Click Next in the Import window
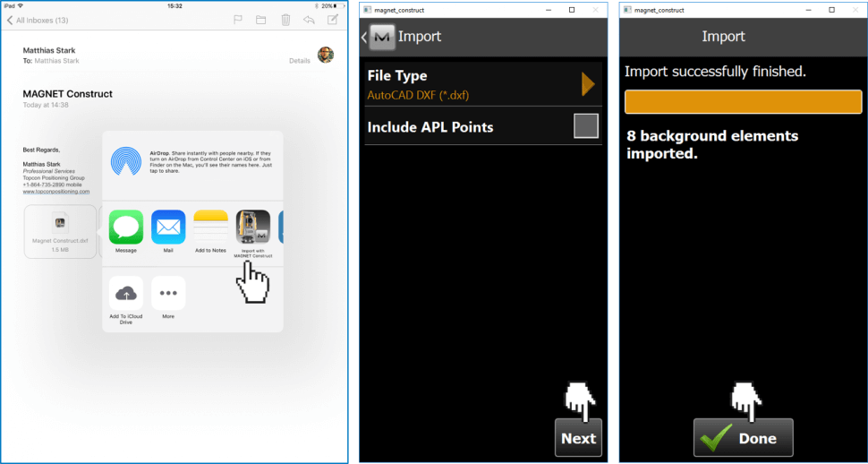868x464 pixels. (x=578, y=438)
